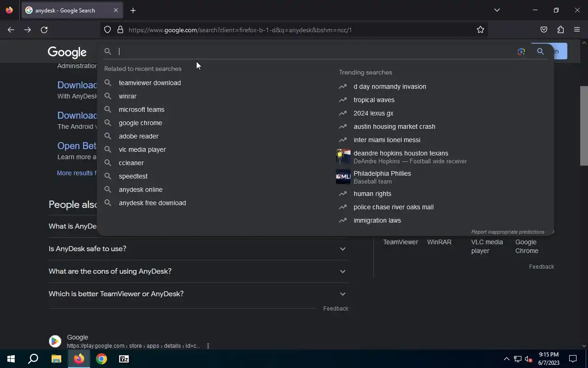
Task: Expand Is AnyDesk safe to use question
Action: coord(198,249)
